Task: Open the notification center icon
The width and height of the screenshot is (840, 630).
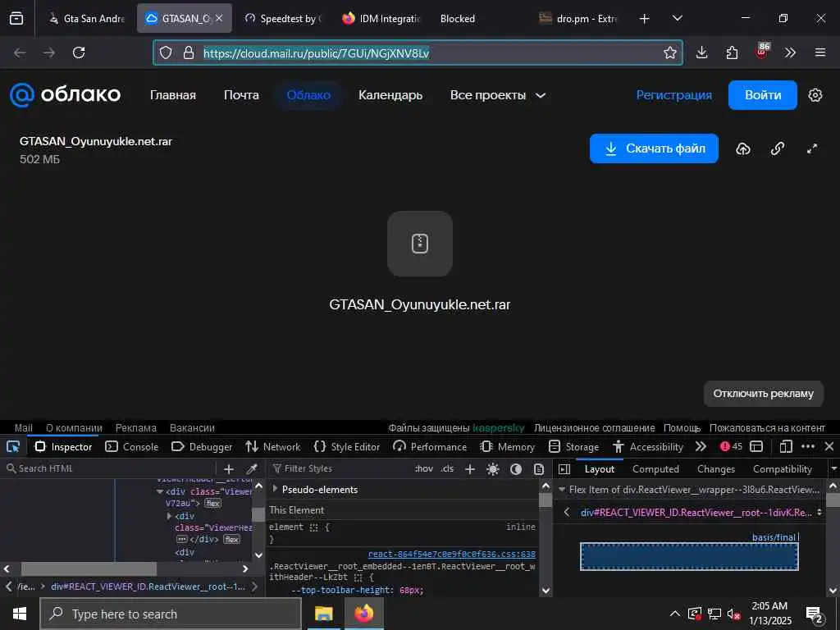Action: pos(815,614)
